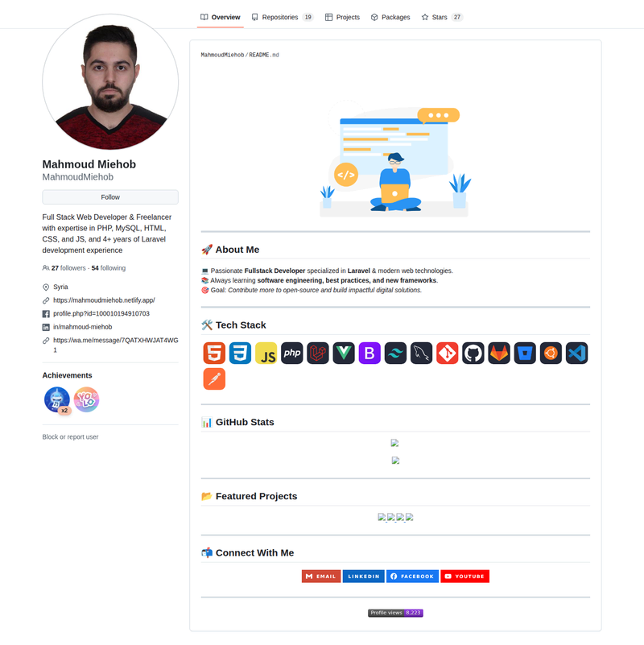The width and height of the screenshot is (644, 645).
Task: Open the MahmoudMiehob repository link in README header
Action: [222, 55]
